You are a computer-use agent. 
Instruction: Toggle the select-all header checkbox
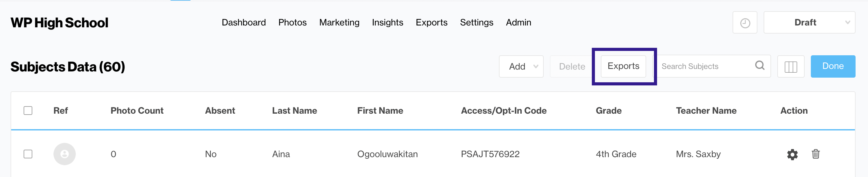28,111
